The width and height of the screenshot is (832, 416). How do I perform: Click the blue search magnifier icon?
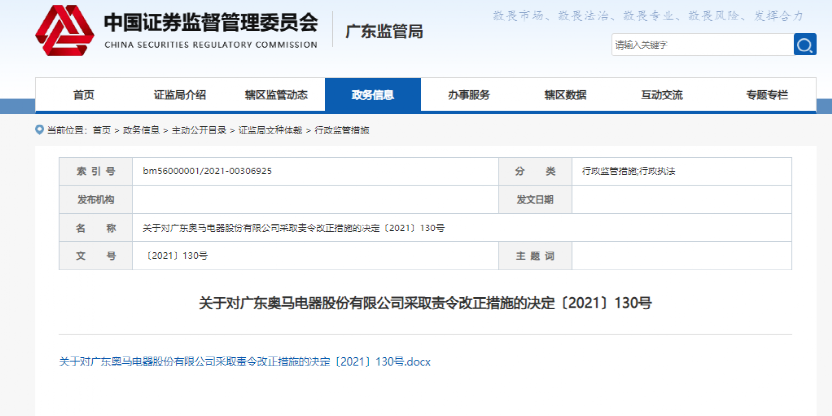(x=804, y=45)
